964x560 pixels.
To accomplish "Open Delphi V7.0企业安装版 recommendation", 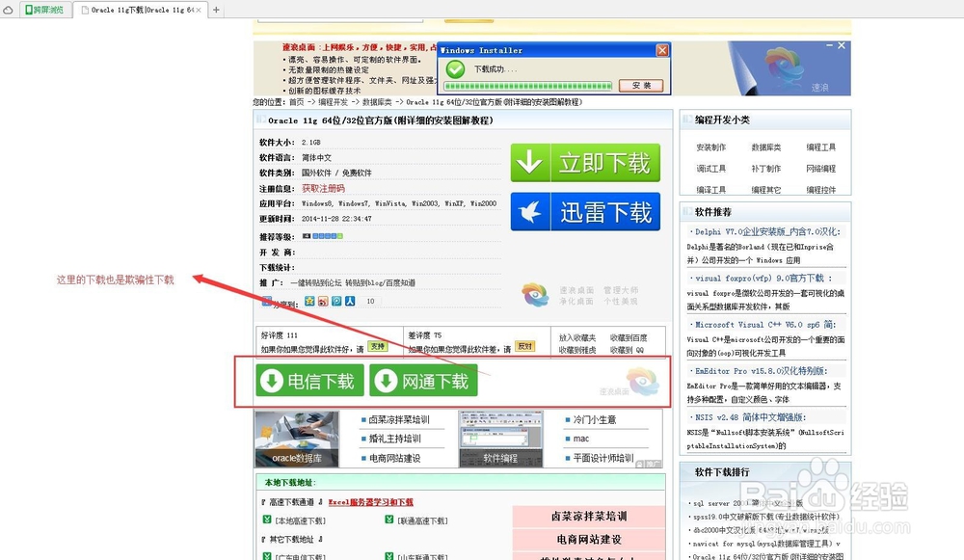I will point(767,231).
